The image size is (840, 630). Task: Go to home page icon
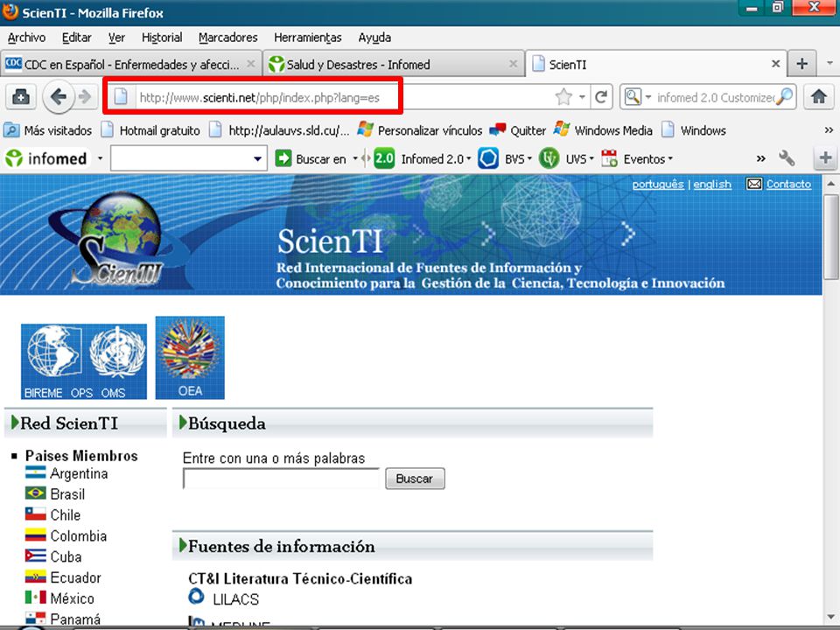pos(819,97)
